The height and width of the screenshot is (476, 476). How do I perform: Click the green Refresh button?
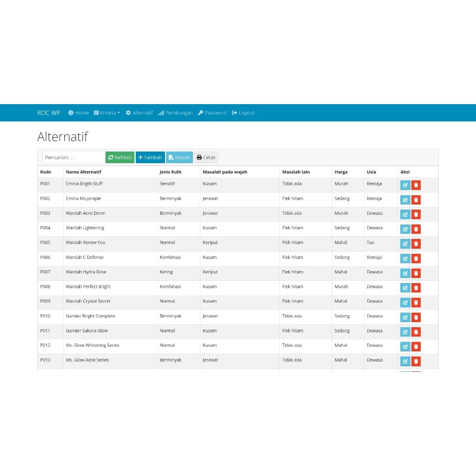(x=120, y=157)
